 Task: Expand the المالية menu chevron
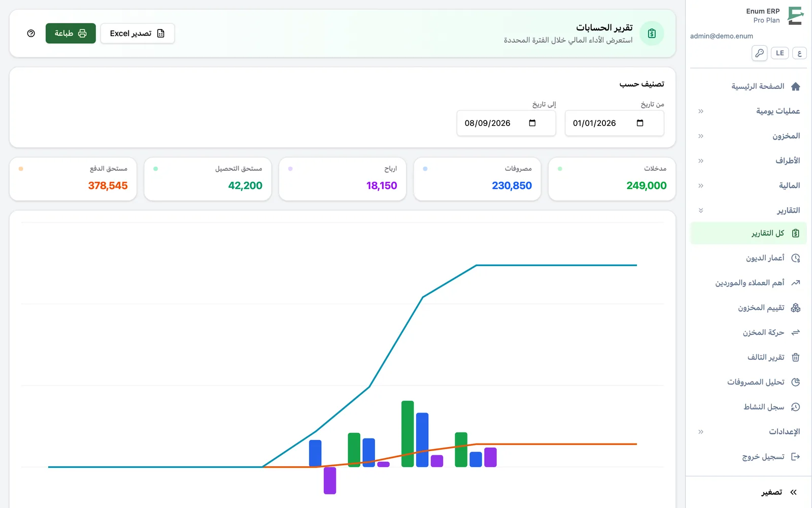click(x=701, y=186)
